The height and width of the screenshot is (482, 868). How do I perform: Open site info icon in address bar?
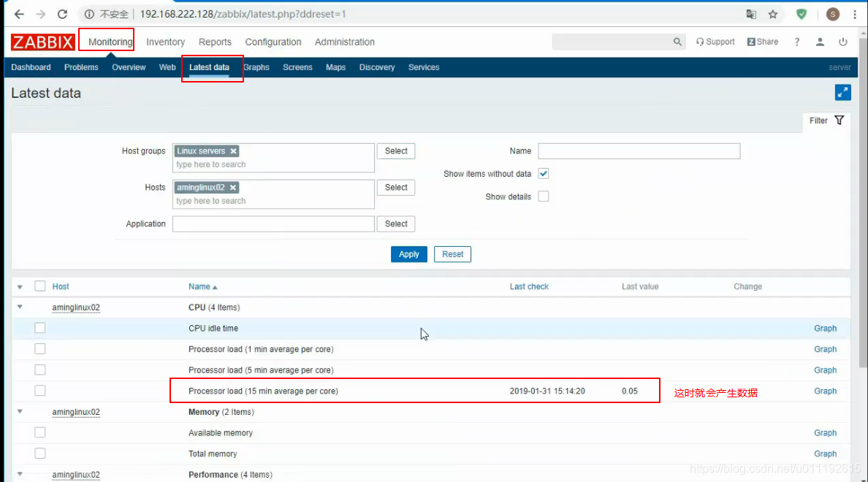coord(89,15)
